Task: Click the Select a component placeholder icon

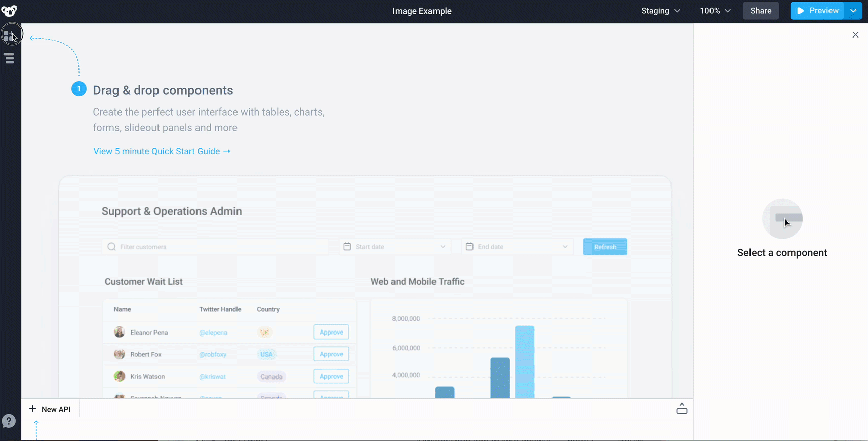Action: coord(782,218)
